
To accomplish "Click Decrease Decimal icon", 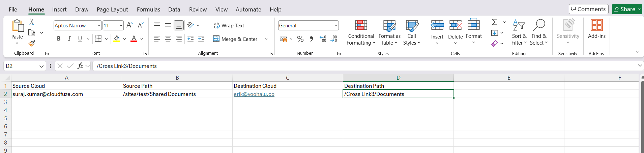I will (x=334, y=39).
